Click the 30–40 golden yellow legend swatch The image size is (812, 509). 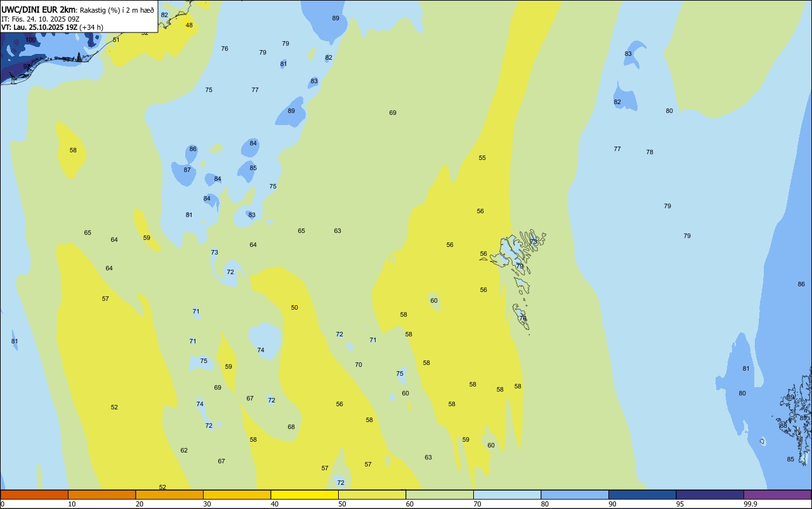[x=237, y=494]
